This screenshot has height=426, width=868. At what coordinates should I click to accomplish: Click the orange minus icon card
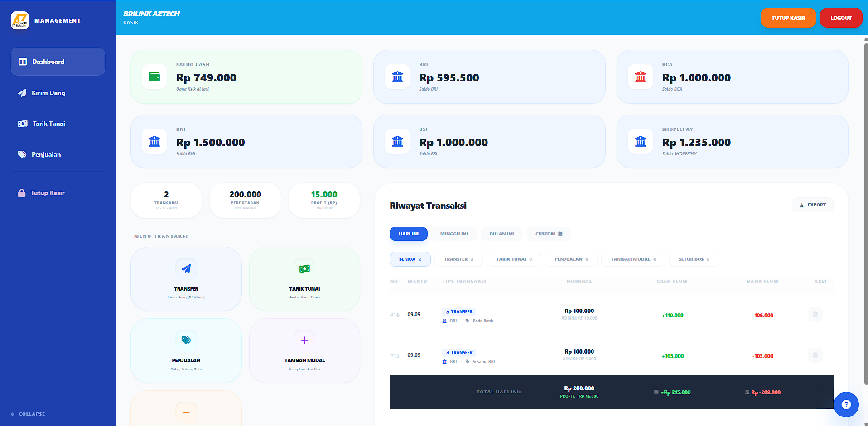[186, 408]
